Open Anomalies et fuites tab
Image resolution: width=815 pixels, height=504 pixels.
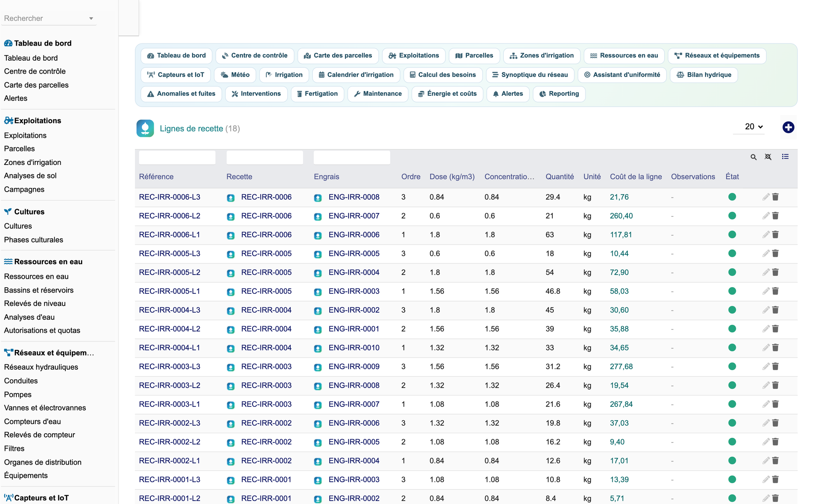[x=181, y=94]
